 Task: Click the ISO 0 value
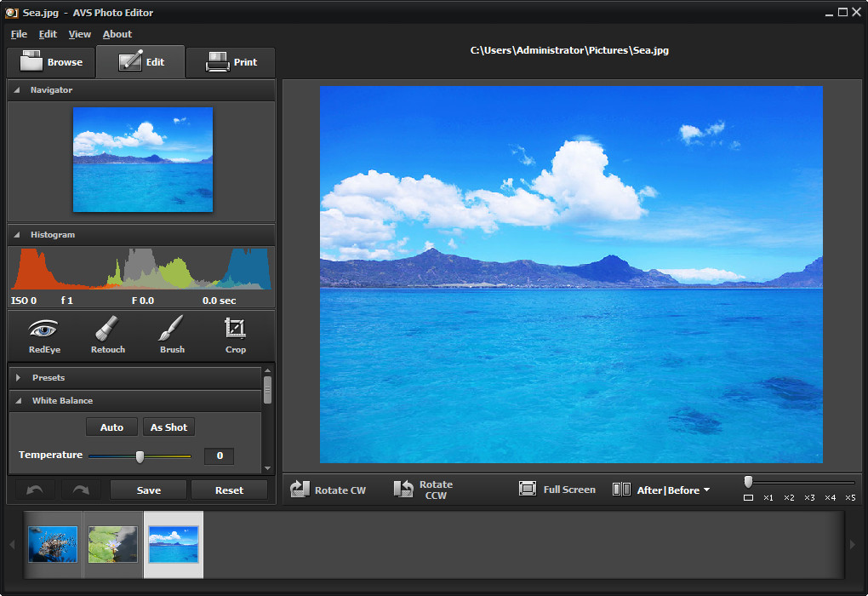click(x=24, y=301)
